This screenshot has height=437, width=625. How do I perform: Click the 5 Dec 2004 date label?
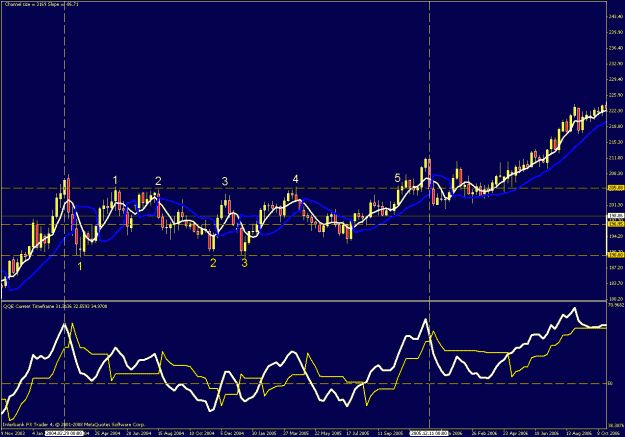[x=232, y=433]
